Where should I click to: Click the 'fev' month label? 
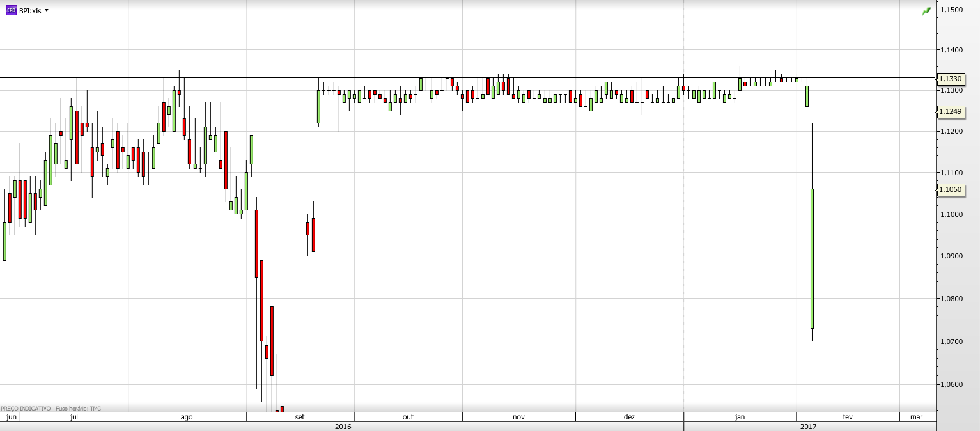click(x=848, y=417)
